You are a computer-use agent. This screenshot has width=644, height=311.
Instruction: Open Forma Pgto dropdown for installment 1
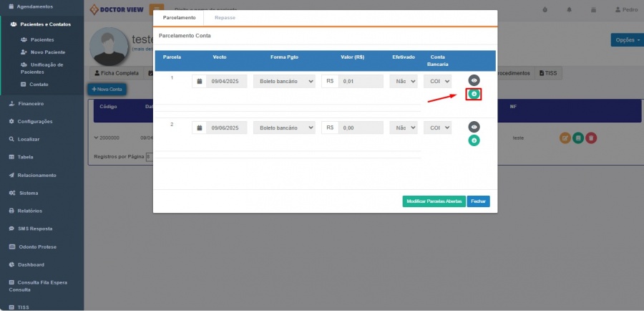click(x=284, y=82)
